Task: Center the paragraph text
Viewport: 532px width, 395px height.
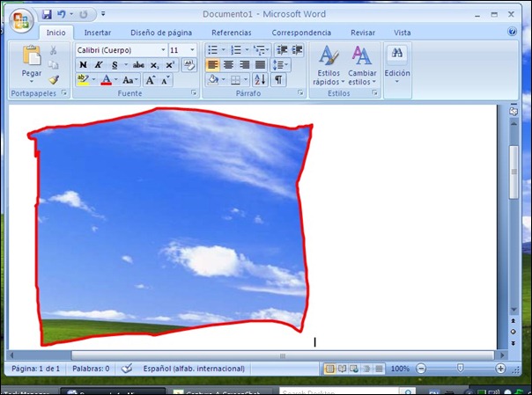Action: point(228,65)
